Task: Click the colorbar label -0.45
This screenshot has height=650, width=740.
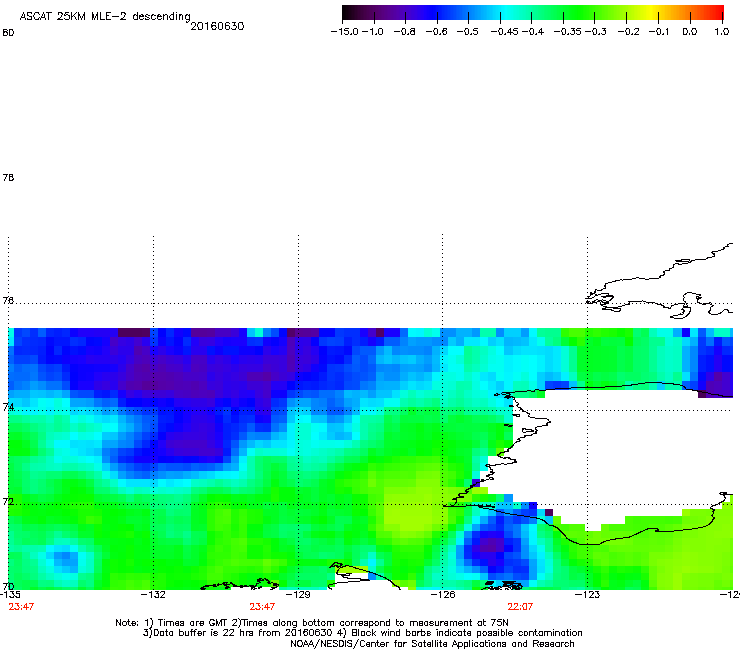Action: [x=505, y=32]
